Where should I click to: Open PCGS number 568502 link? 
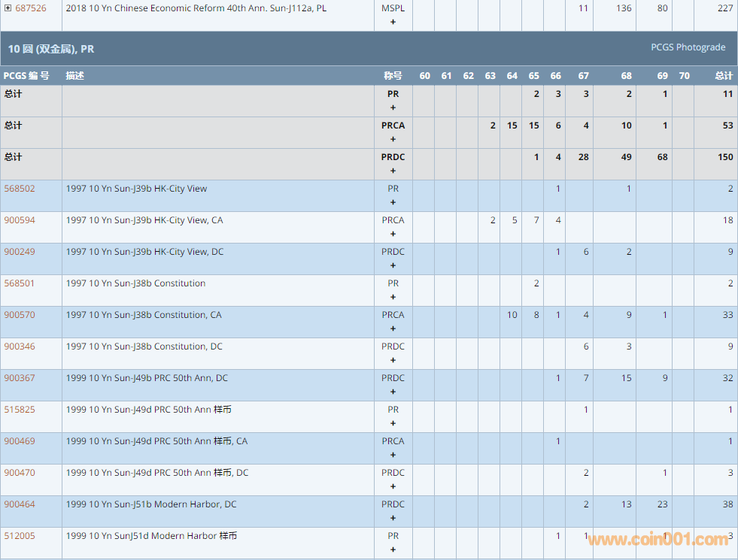(19, 189)
